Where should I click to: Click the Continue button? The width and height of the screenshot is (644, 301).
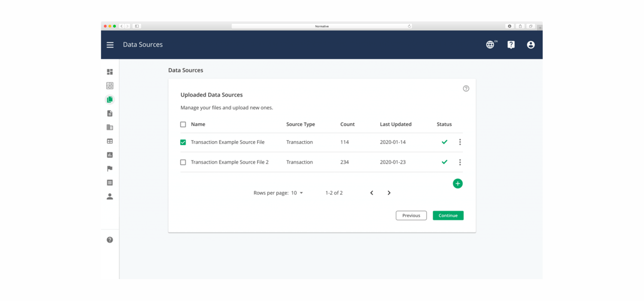[448, 216]
